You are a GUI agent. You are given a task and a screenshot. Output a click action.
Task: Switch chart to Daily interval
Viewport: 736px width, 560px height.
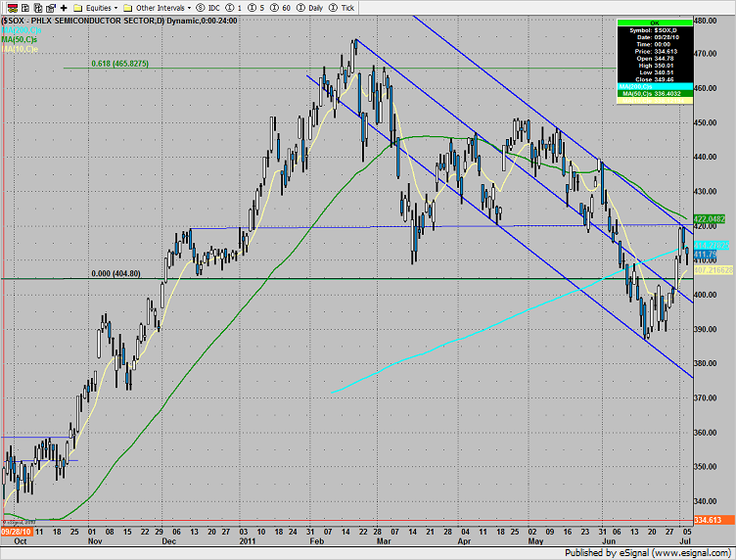(x=310, y=8)
